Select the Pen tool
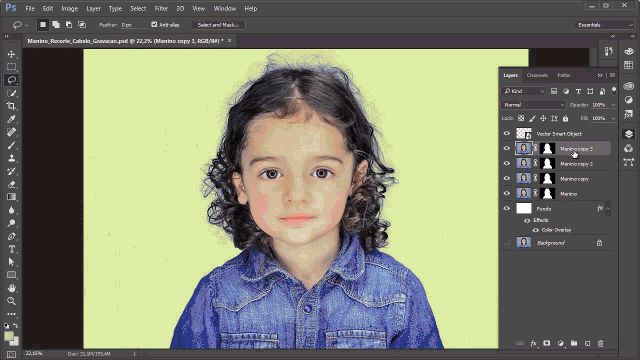The width and height of the screenshot is (640, 360). click(11, 236)
